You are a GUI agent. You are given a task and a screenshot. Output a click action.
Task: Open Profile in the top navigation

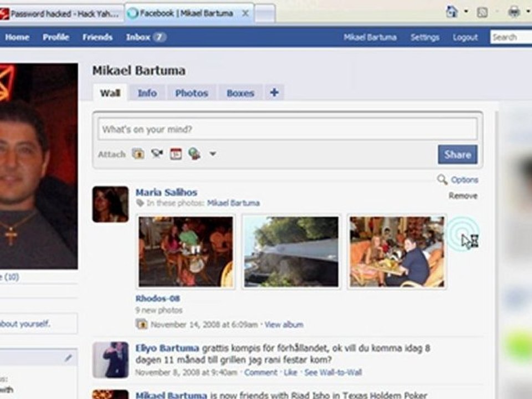coord(56,37)
